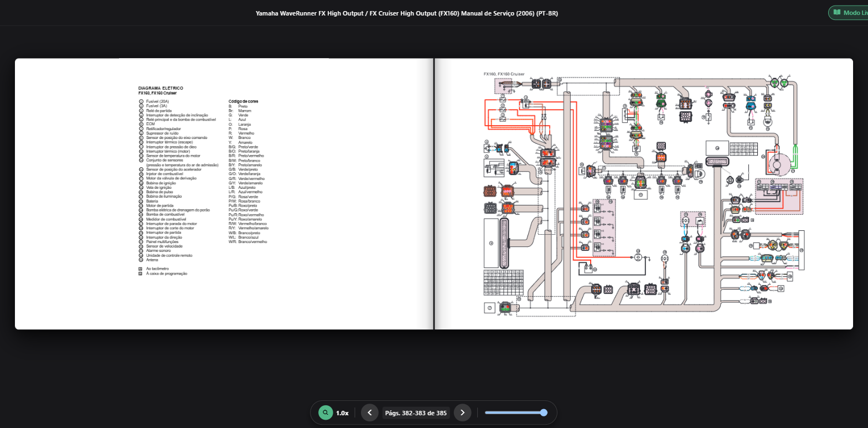Click the legend entry Unidade de controle remoto
This screenshot has width=868, height=428.
coord(169,255)
